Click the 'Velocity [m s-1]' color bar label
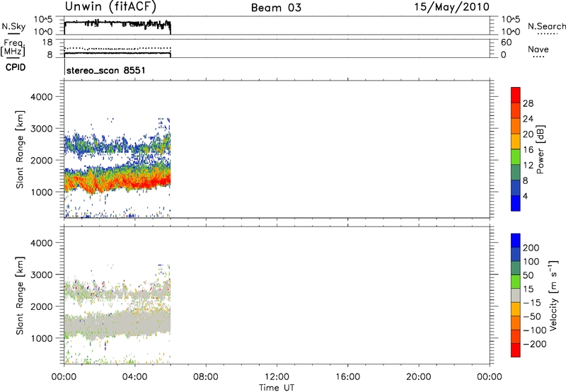The height and width of the screenshot is (392, 566). (x=553, y=295)
